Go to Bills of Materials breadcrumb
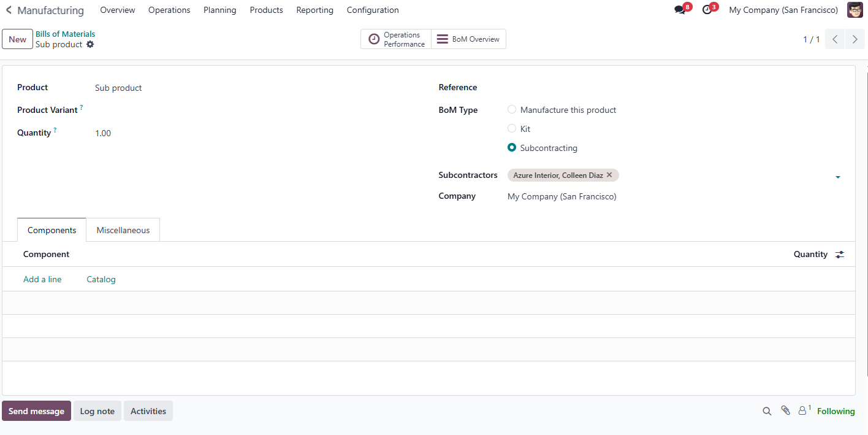Image resolution: width=868 pixels, height=435 pixels. (66, 34)
